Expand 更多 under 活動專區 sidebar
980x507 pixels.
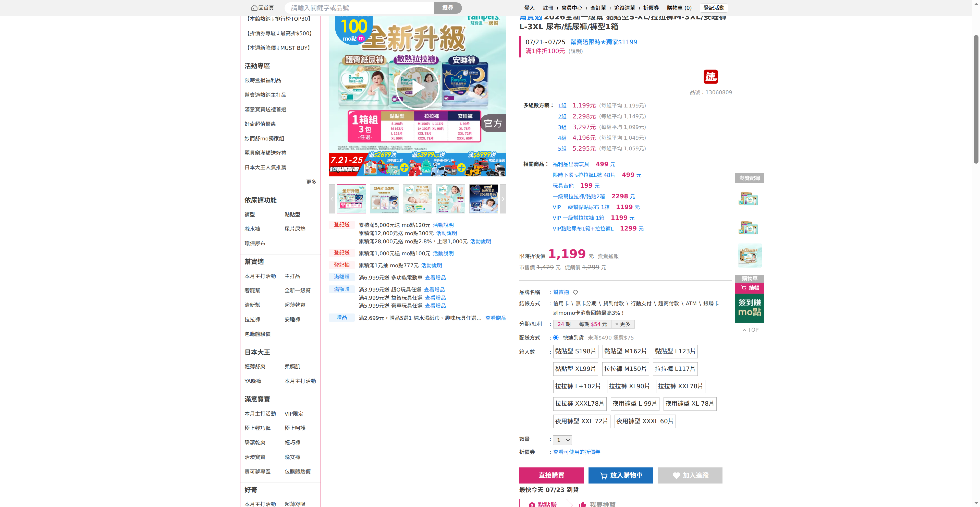click(x=311, y=182)
